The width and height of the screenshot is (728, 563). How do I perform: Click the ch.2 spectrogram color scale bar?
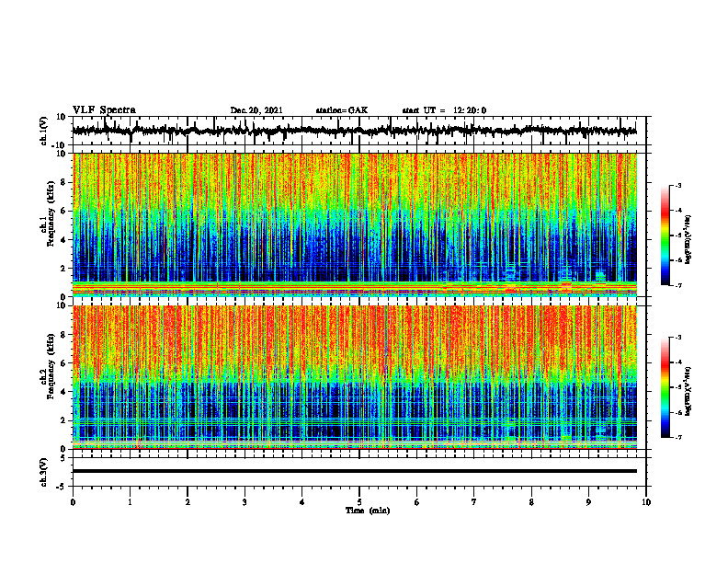click(x=665, y=387)
